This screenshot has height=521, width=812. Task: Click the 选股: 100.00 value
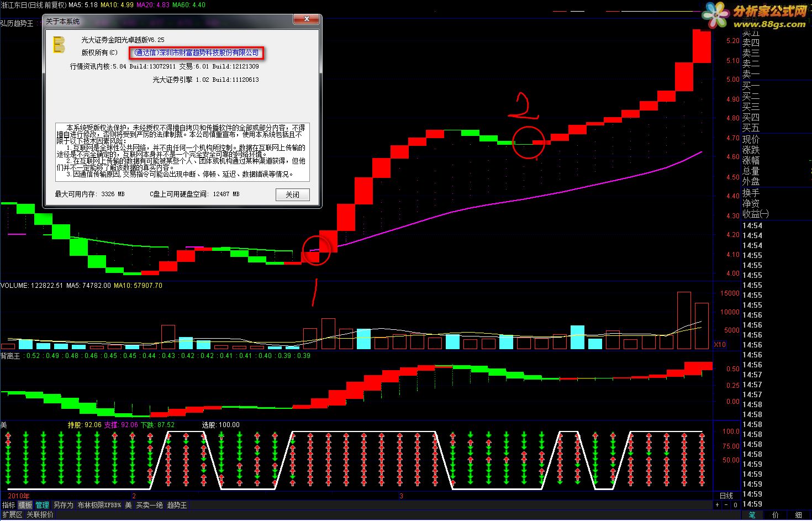221,425
